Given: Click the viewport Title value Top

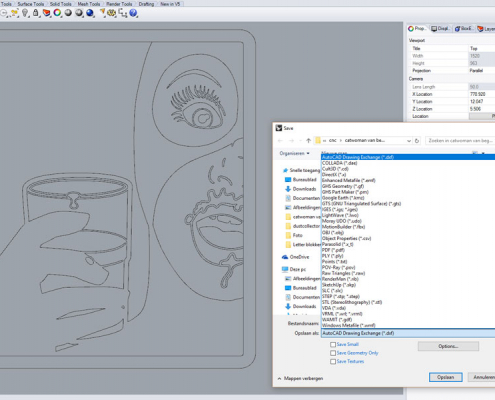Looking at the screenshot, I should (482, 48).
